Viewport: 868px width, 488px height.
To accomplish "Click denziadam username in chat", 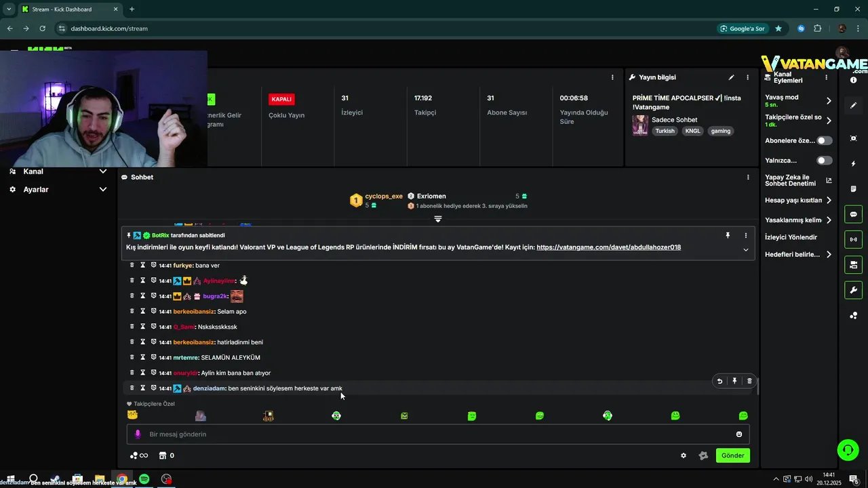I will [209, 388].
